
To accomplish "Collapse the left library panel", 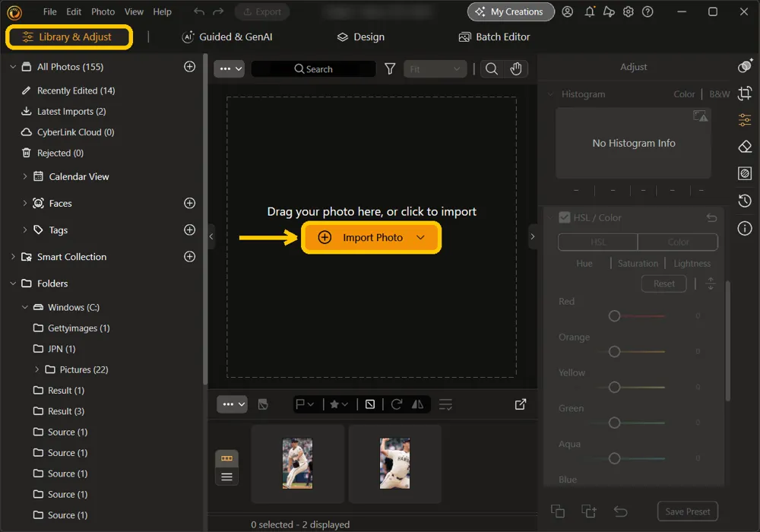I will (x=211, y=236).
